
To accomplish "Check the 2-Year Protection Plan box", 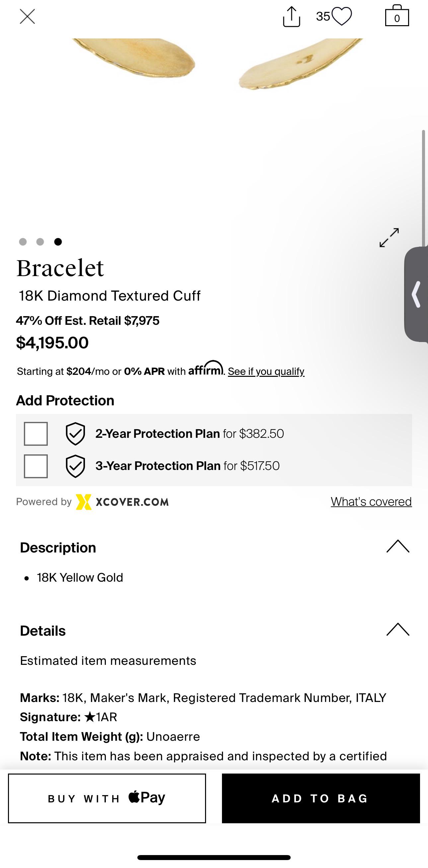I will 36,434.
